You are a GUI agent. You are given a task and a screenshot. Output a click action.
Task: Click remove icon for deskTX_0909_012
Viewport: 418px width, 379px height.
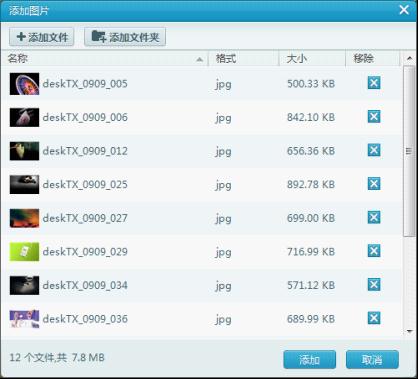click(374, 150)
